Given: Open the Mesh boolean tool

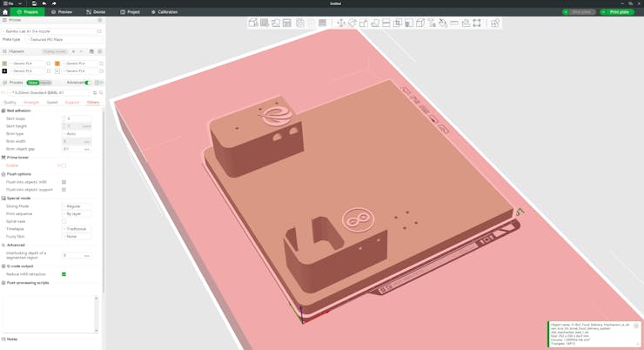Looking at the screenshot, I should (398, 23).
